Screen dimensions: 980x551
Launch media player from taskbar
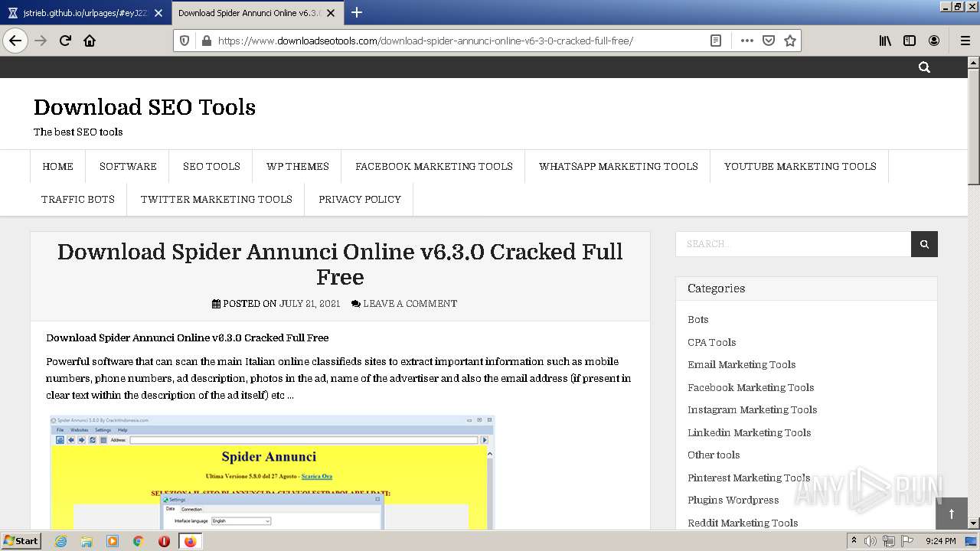[113, 541]
